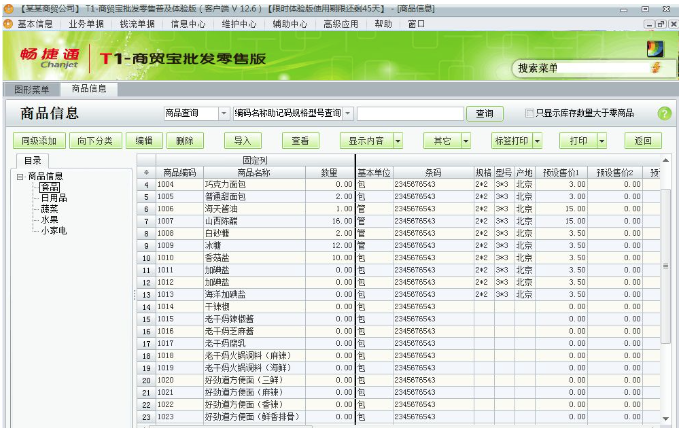
Task: Select the 海天酱油 product name cell
Action: (x=254, y=209)
